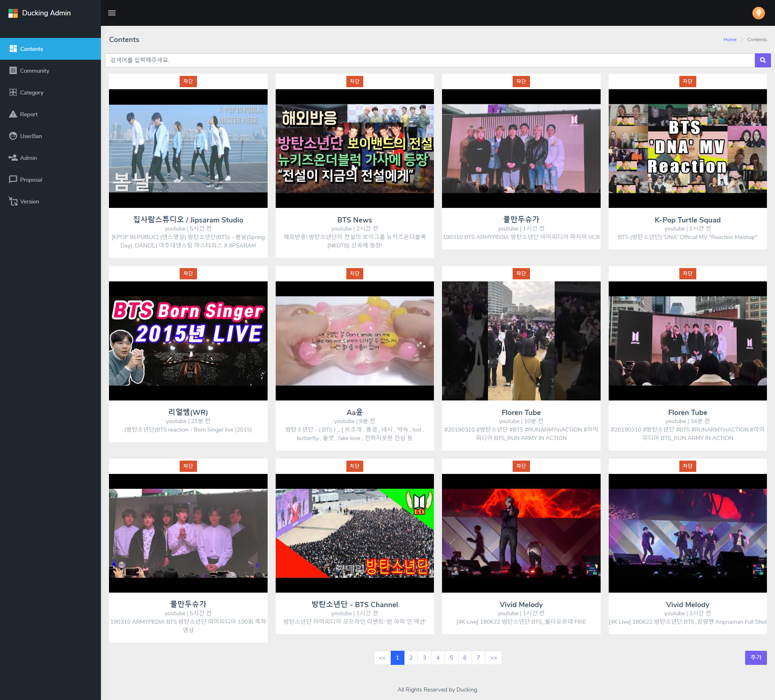This screenshot has width=775, height=700.
Task: Open Report menu item
Action: point(50,114)
